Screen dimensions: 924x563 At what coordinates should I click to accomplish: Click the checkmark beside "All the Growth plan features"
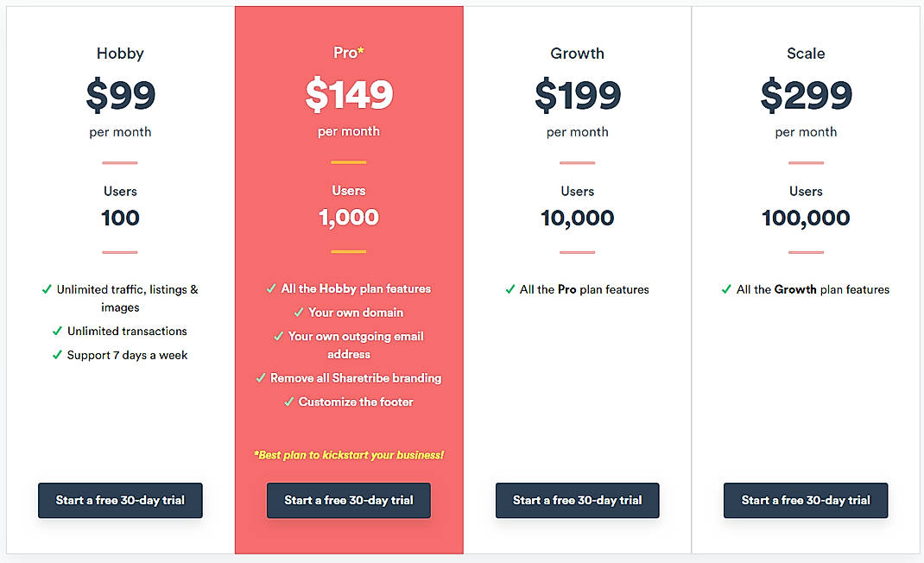[x=727, y=289]
